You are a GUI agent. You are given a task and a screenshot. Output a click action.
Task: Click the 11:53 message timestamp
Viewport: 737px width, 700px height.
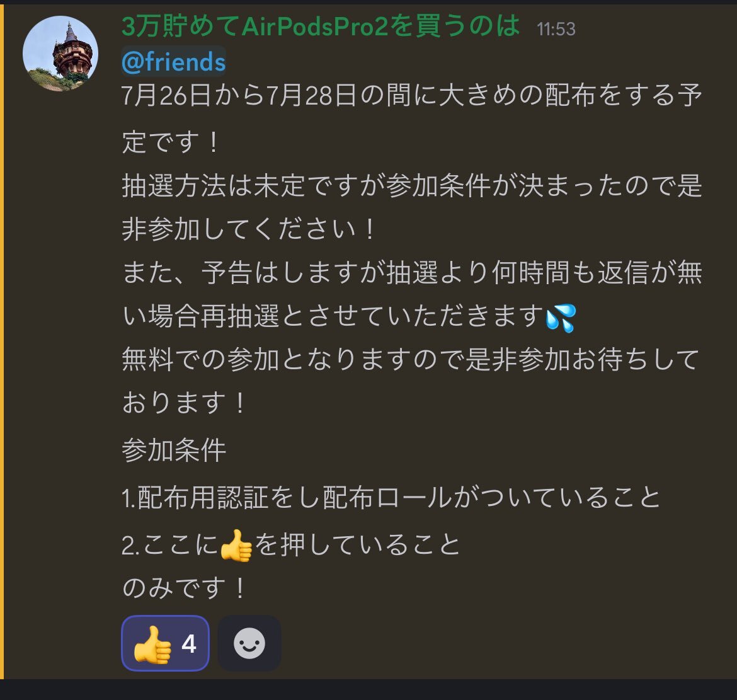[x=556, y=29]
